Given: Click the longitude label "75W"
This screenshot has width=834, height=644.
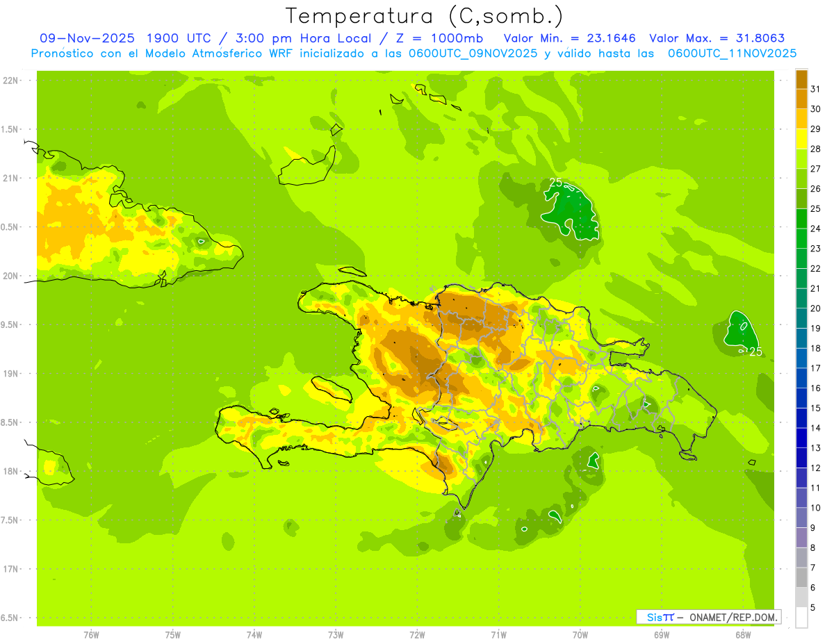Looking at the screenshot, I should click(x=173, y=634).
